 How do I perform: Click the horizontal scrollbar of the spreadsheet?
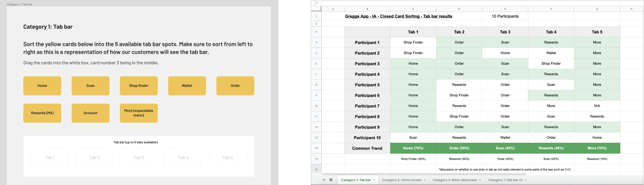[x=424, y=174]
